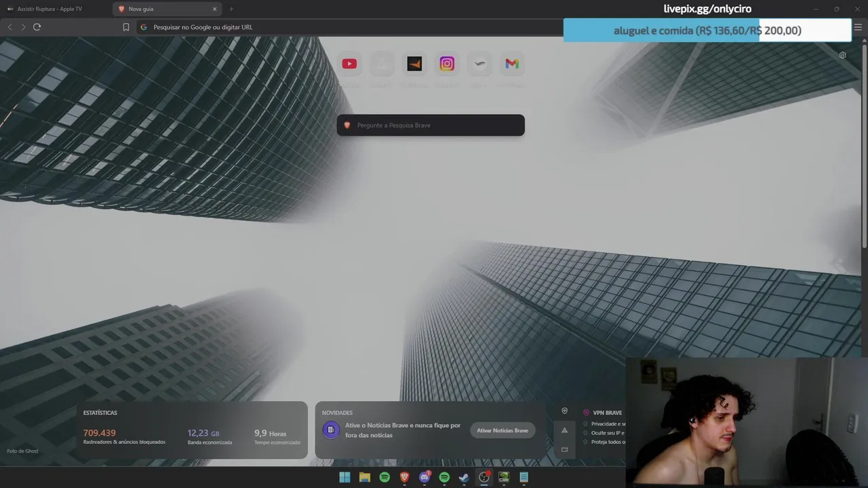Open the Gmail shortcut tile
This screenshot has width=868, height=488.
(x=512, y=64)
